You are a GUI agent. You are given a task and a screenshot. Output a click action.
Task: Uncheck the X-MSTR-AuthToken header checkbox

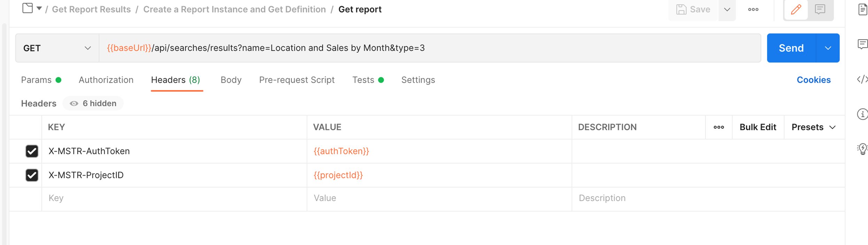(32, 151)
